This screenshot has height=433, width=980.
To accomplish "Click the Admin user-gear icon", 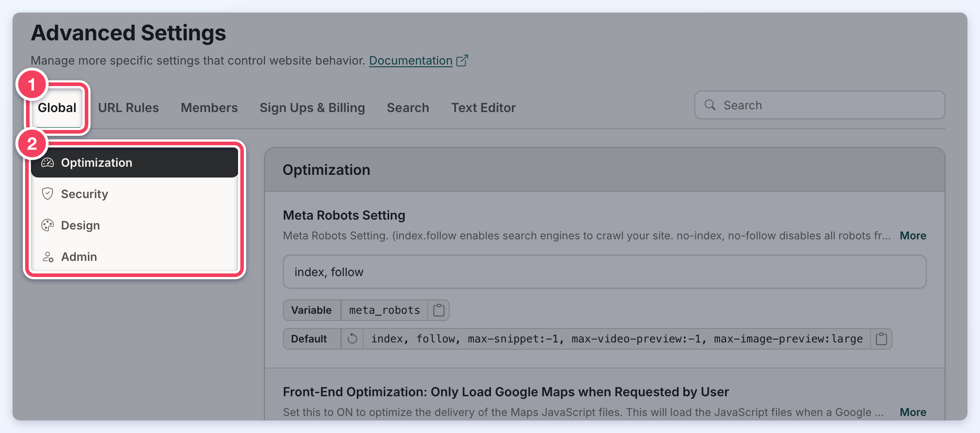I will [48, 257].
